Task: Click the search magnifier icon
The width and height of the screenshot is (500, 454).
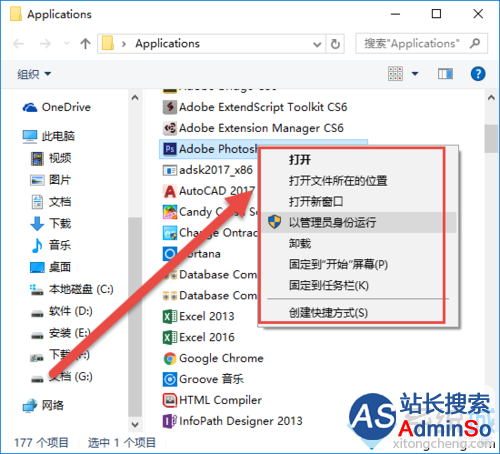Action: [475, 43]
